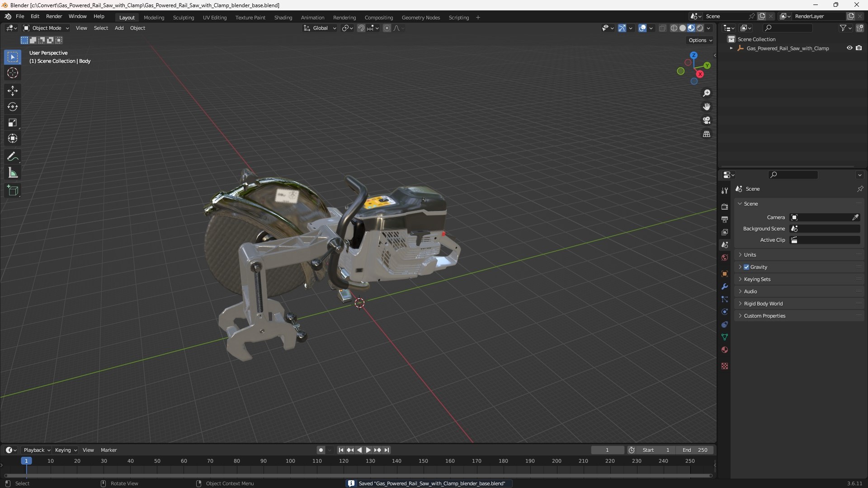The width and height of the screenshot is (868, 488).
Task: Click the current frame number field
Action: (607, 450)
